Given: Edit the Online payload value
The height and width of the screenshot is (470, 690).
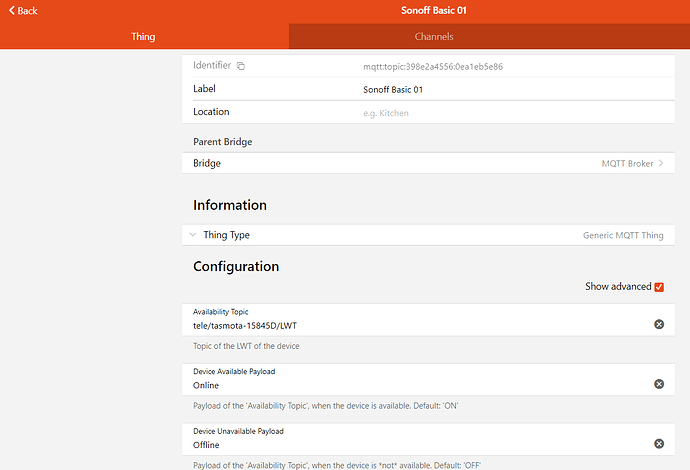Looking at the screenshot, I should point(206,386).
